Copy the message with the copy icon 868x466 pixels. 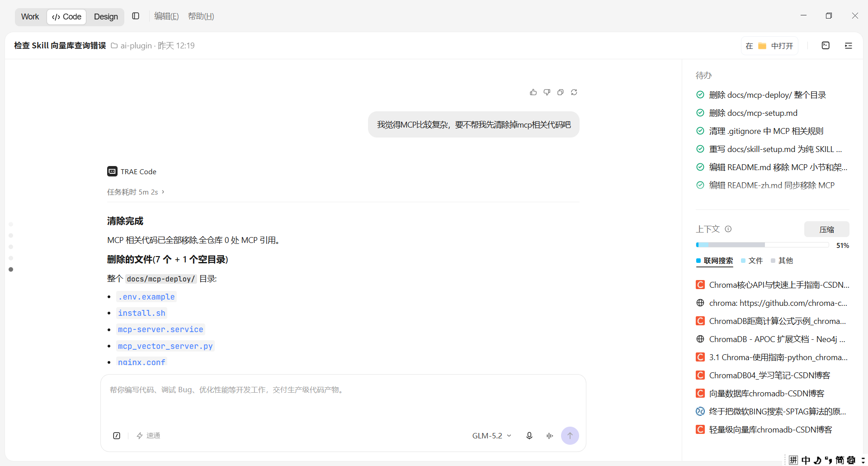tap(561, 92)
